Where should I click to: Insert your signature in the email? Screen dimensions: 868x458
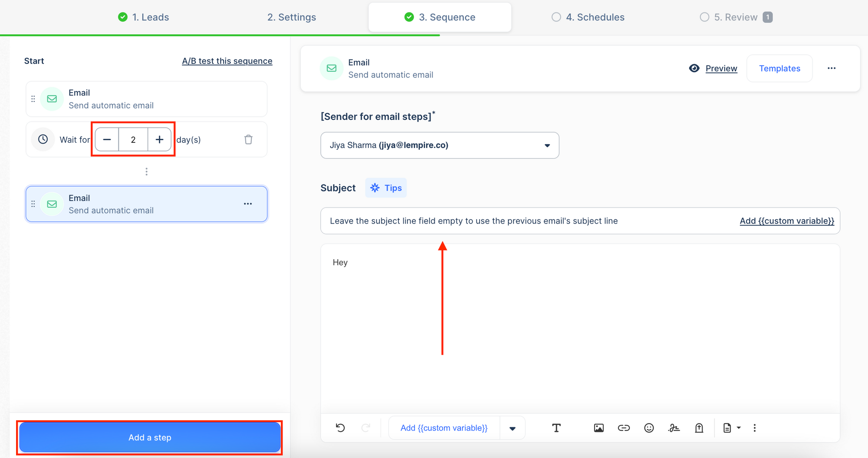(674, 428)
